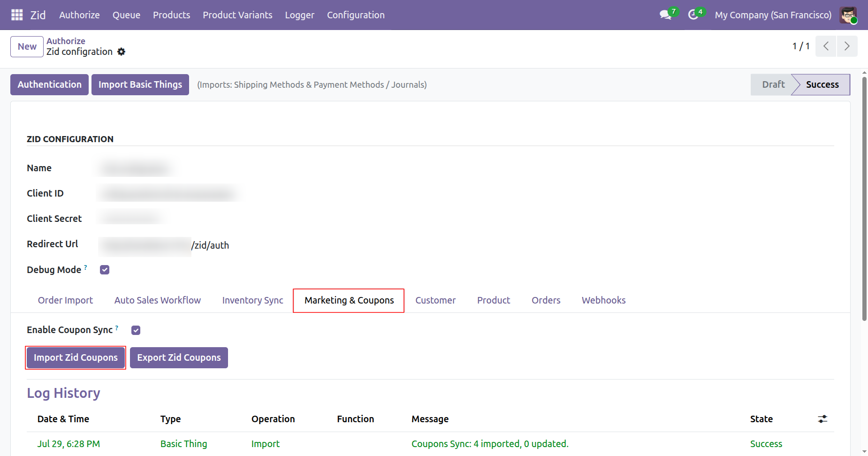Screen dimensions: 868x456
Task: Switch to the Order Import tab
Action: (65, 300)
